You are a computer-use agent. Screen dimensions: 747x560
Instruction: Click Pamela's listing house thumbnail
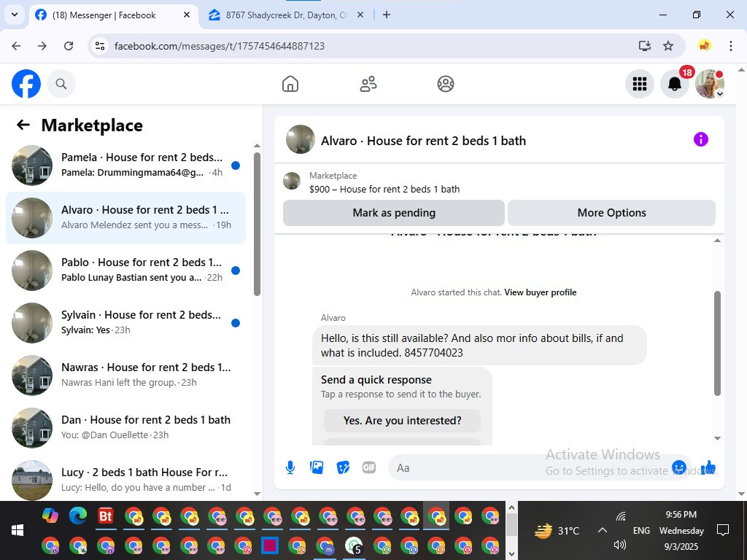[x=32, y=166]
